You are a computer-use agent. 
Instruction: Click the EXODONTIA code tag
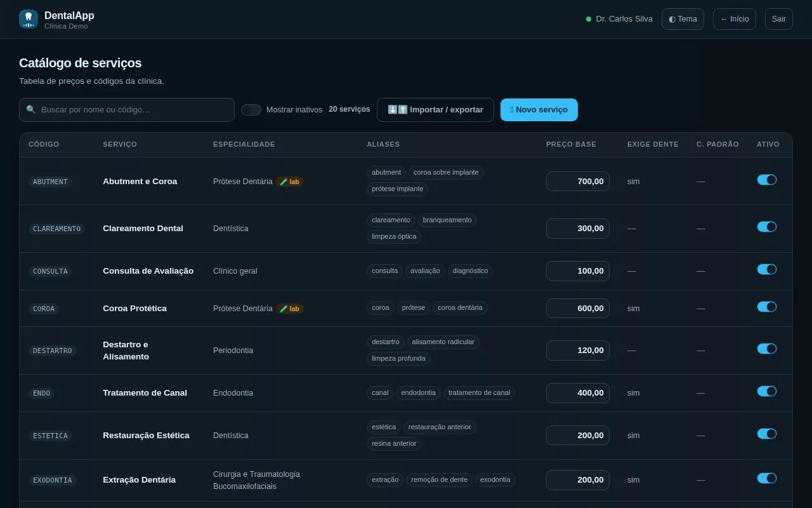[x=53, y=480]
